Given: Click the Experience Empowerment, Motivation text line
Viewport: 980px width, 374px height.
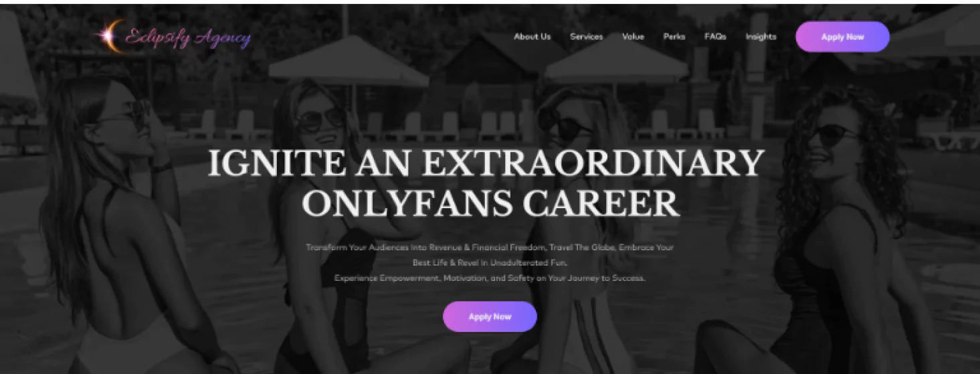Looking at the screenshot, I should 490,278.
